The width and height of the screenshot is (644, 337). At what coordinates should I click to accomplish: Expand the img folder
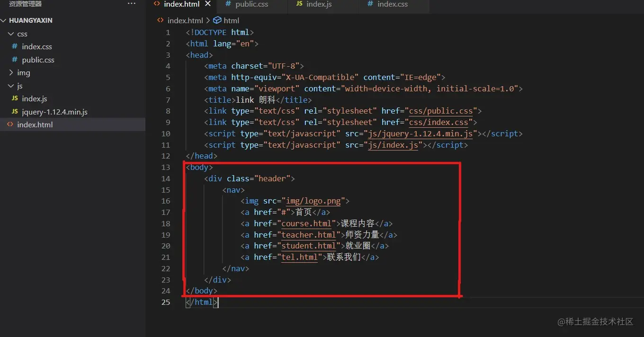[12, 72]
